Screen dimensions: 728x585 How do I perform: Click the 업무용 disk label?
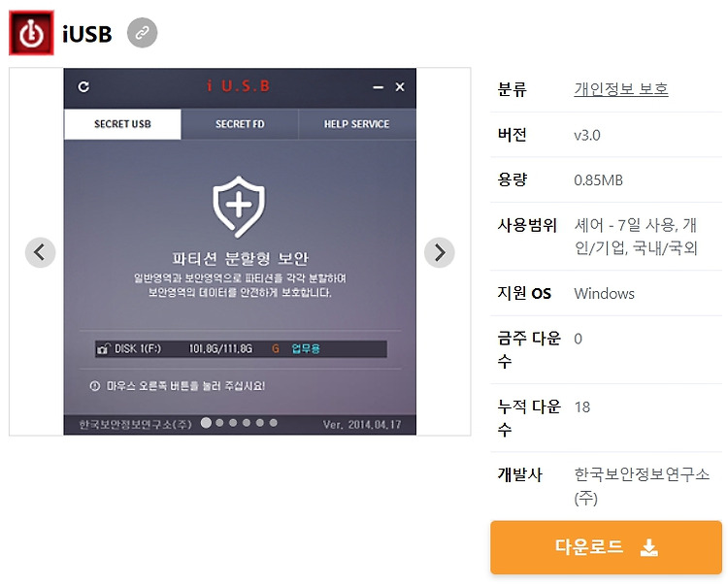click(306, 349)
